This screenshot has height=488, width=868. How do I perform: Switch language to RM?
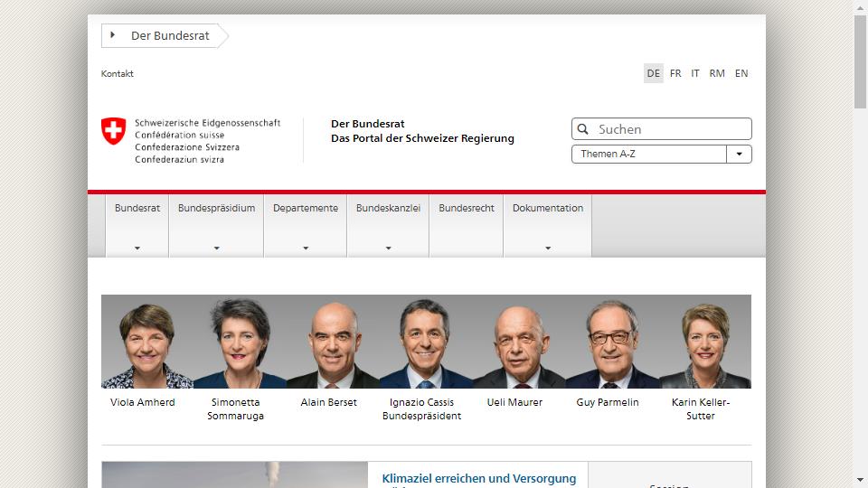click(x=717, y=73)
